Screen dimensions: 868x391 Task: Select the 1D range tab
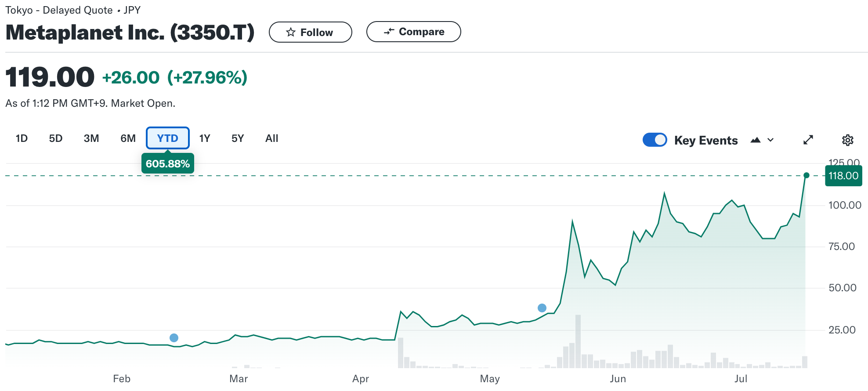22,138
